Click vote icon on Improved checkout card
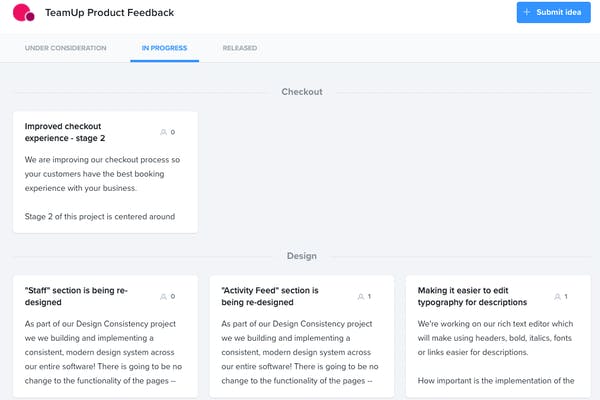 tap(163, 132)
